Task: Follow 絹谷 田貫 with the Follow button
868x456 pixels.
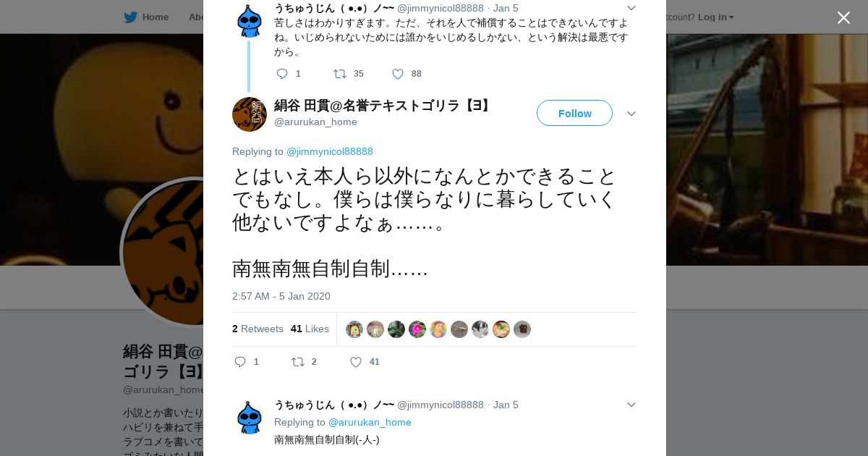Action: pyautogui.click(x=574, y=113)
